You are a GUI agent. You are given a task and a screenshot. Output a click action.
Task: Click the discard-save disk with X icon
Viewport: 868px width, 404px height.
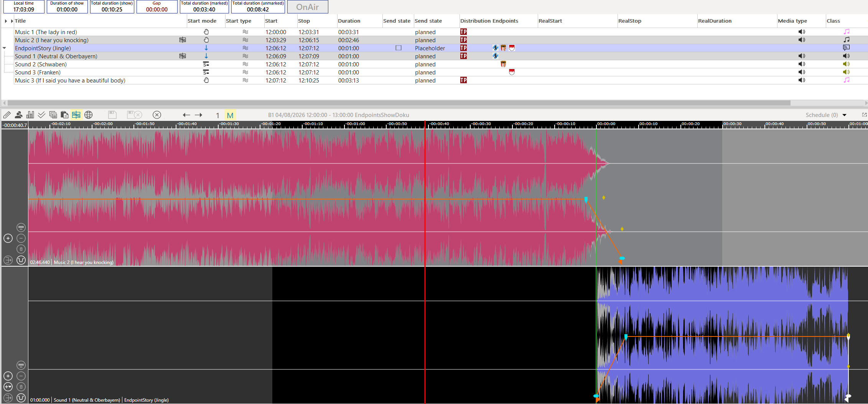tap(135, 115)
